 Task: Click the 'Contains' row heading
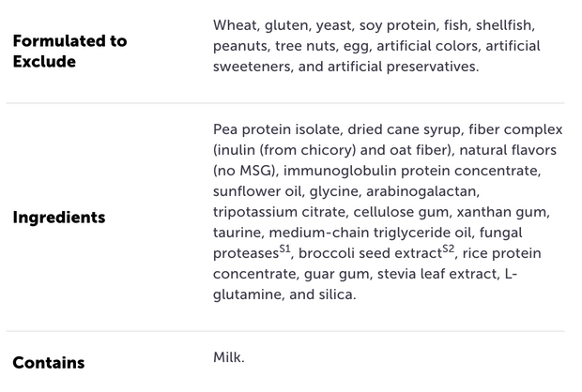coord(49,363)
